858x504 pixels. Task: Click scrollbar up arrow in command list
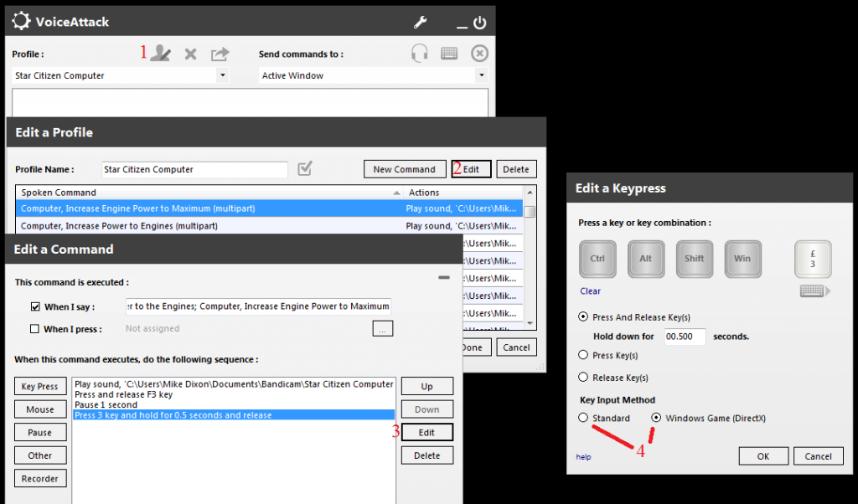point(530,193)
